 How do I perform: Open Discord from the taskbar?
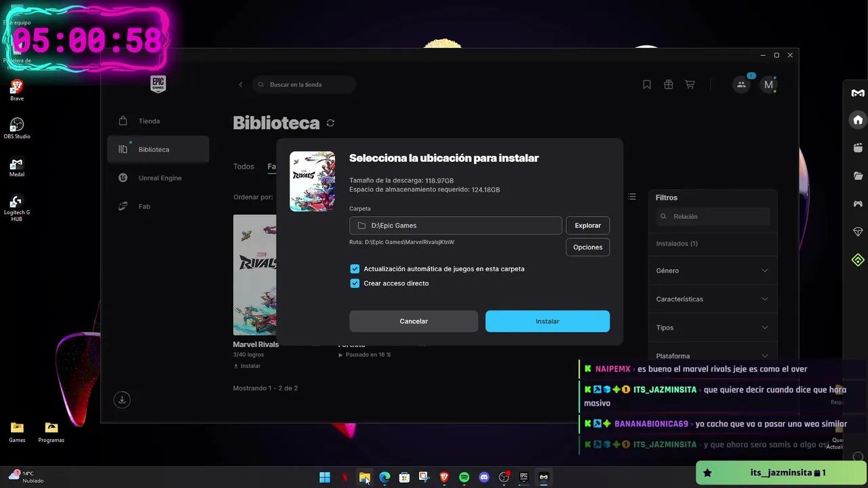484,477
